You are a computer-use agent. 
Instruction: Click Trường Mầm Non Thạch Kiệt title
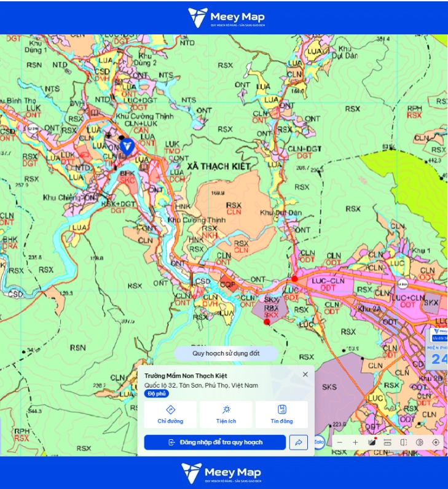pyautogui.click(x=186, y=376)
